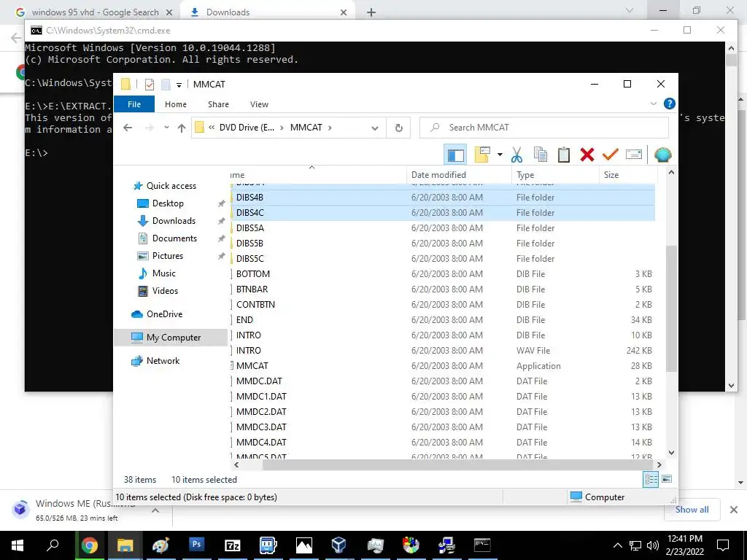Open Photoshop from the taskbar
The width and height of the screenshot is (747, 560).
pos(196,545)
